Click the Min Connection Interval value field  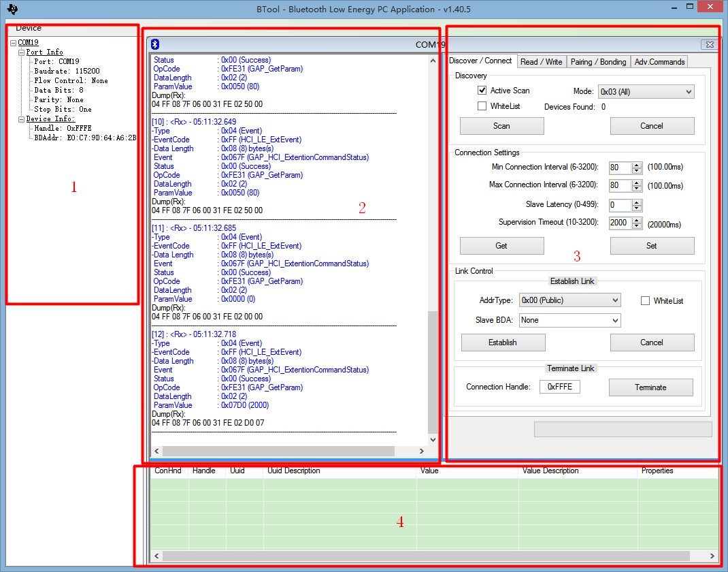click(x=621, y=168)
